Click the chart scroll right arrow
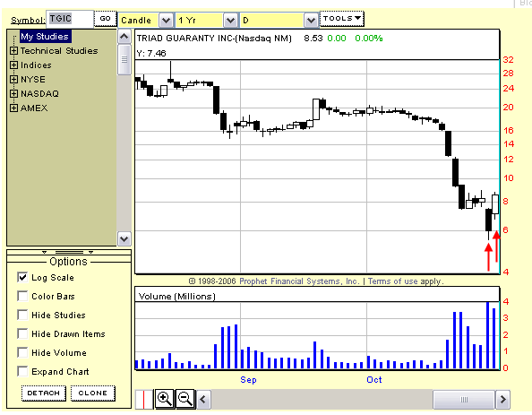532x415 pixels. tap(502, 400)
